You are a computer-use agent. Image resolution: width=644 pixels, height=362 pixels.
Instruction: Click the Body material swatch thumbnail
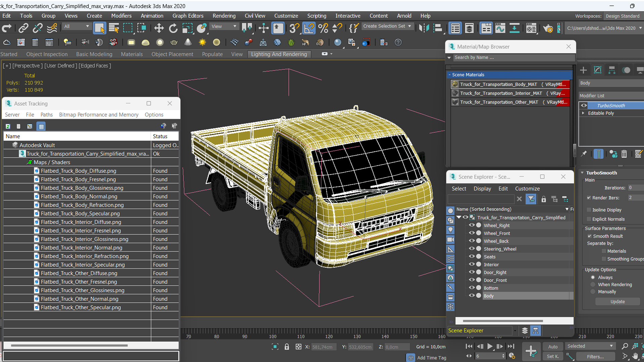coord(455,84)
